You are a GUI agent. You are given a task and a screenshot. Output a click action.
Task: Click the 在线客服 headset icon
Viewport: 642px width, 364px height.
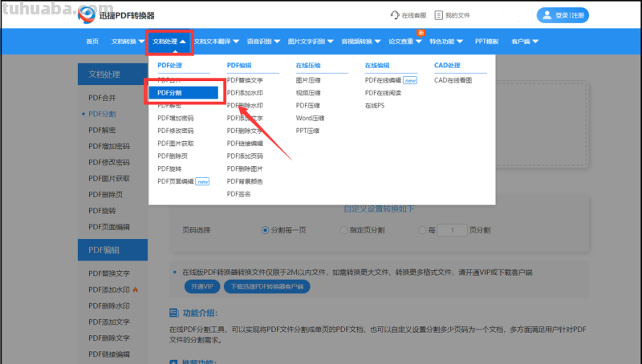pos(395,15)
